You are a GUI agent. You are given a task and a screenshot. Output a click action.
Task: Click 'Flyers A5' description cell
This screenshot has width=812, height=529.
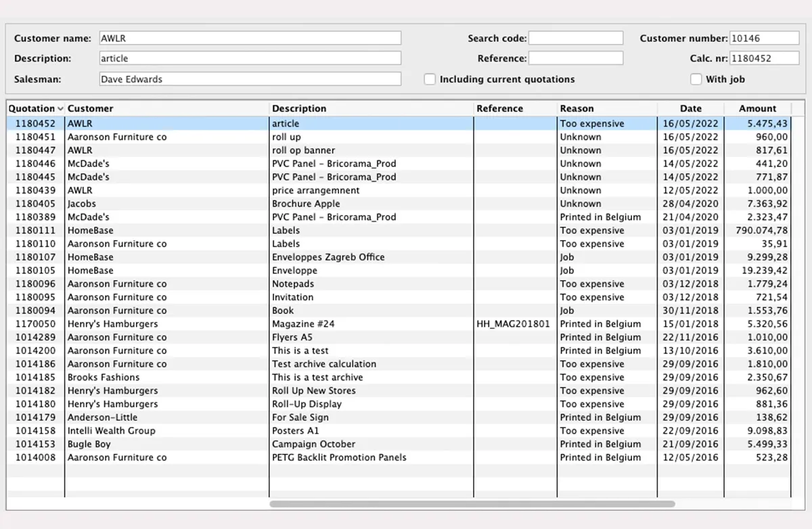pos(371,338)
